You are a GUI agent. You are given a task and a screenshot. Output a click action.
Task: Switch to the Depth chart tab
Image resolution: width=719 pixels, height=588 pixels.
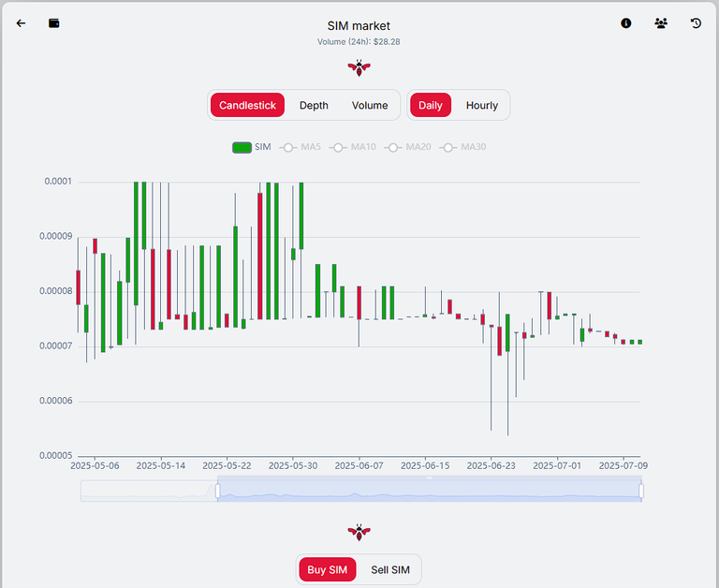(314, 105)
